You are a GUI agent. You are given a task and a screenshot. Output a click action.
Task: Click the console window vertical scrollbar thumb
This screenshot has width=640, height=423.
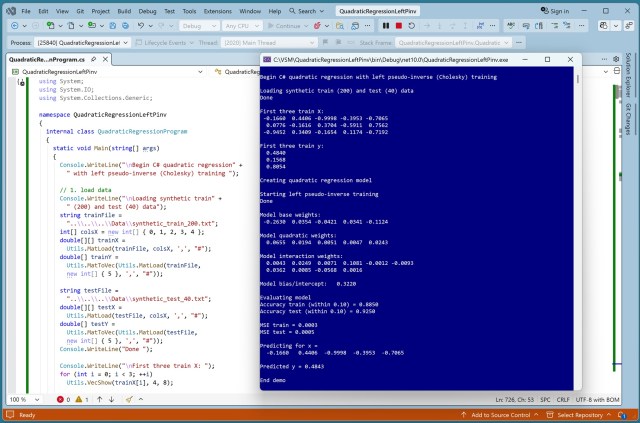pyautogui.click(x=578, y=79)
